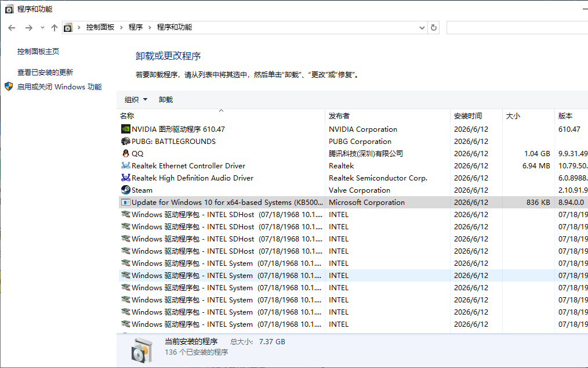Image resolution: width=588 pixels, height=368 pixels.
Task: Sort by the 版本 column header
Action: click(x=571, y=116)
